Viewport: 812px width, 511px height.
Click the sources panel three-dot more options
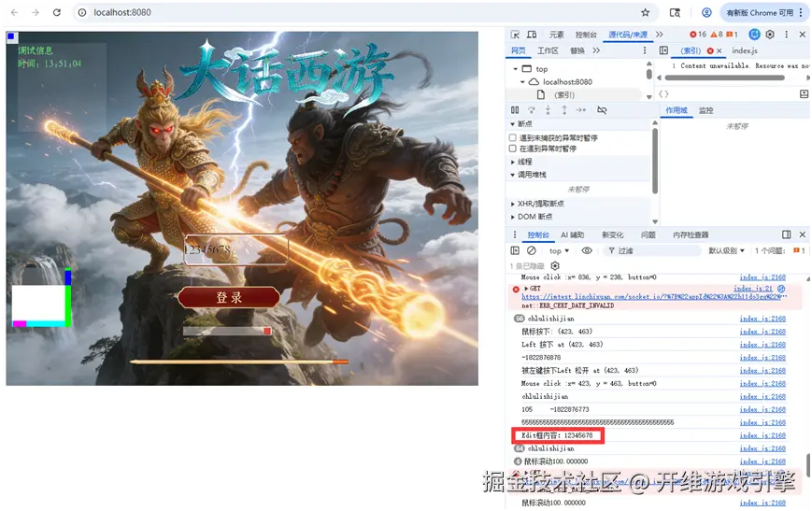pos(645,50)
